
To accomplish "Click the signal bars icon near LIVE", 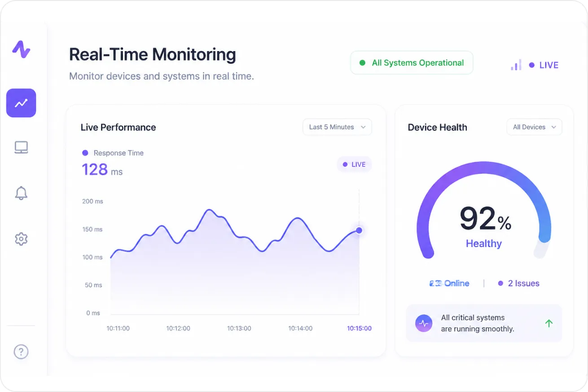I will click(x=516, y=65).
